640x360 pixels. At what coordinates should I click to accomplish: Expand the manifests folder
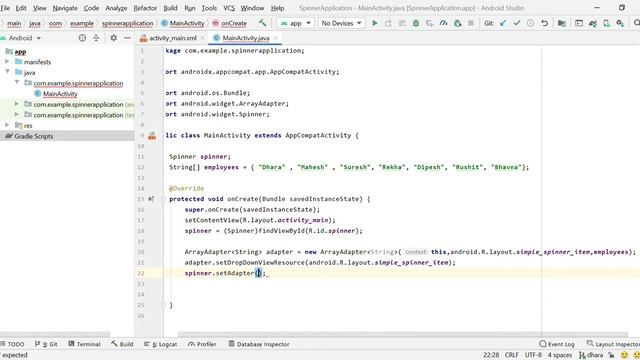(x=7, y=62)
